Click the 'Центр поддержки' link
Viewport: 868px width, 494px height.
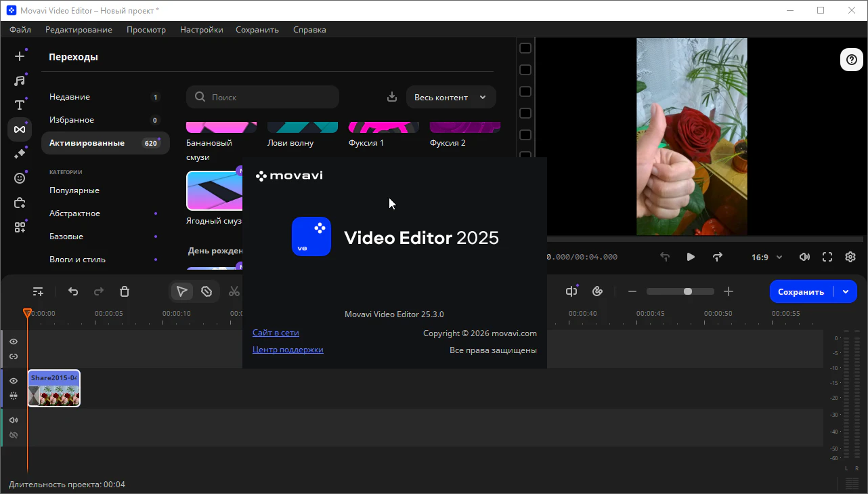tap(288, 350)
